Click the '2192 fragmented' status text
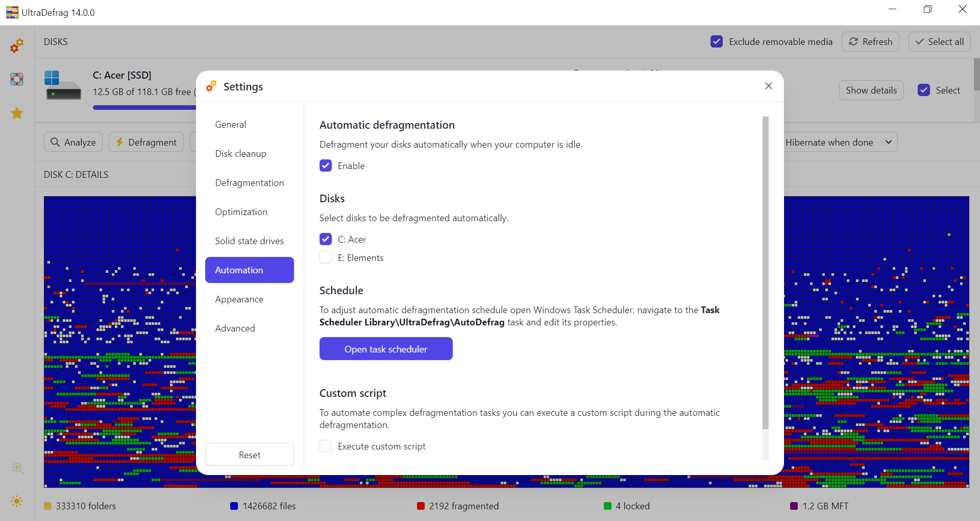Viewport: 980px width, 521px height. click(464, 506)
